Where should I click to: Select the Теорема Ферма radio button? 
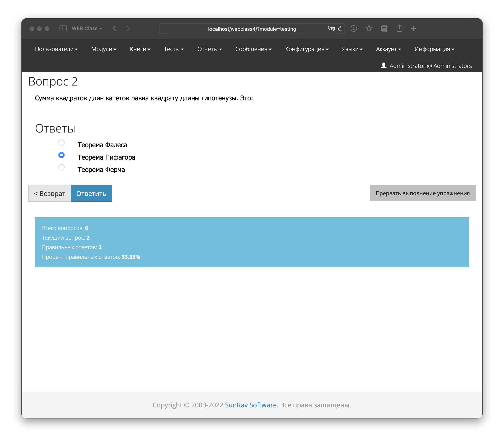tap(61, 167)
